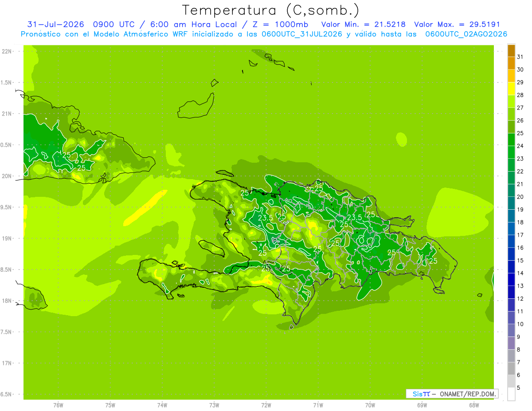532x411 pixels.
Task: Click the 23.5 contour label in western Hispaniola
Action: click(265, 218)
